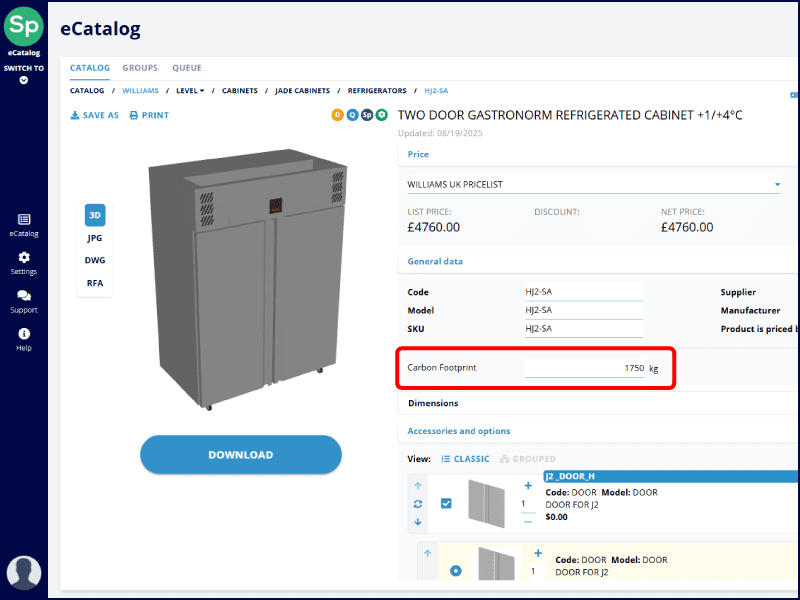
Task: Click the Save As download icon
Action: 75,116
